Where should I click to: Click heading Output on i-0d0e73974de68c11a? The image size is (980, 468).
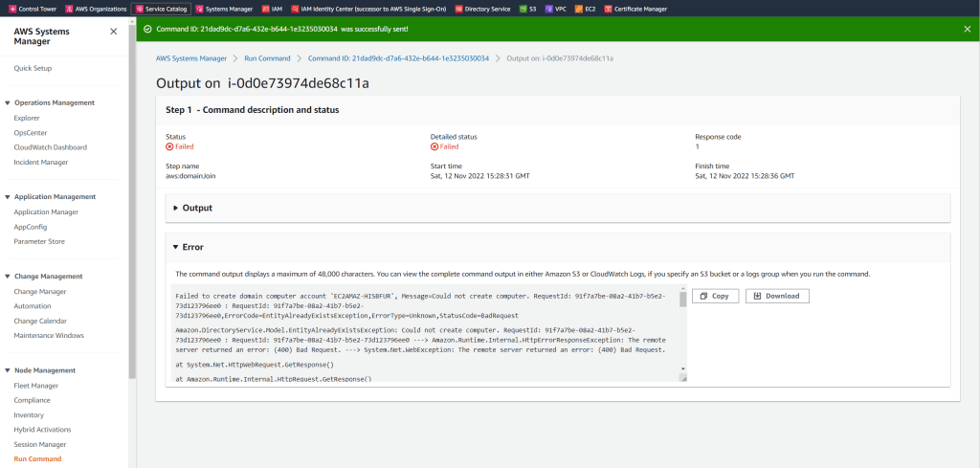[x=262, y=83]
